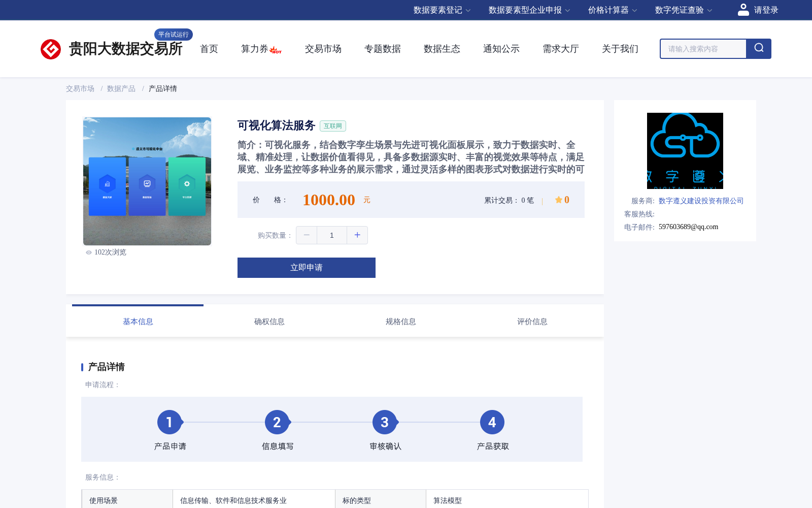This screenshot has height=508, width=812.
Task: Expand the 价格计算器 dropdown
Action: 613,10
